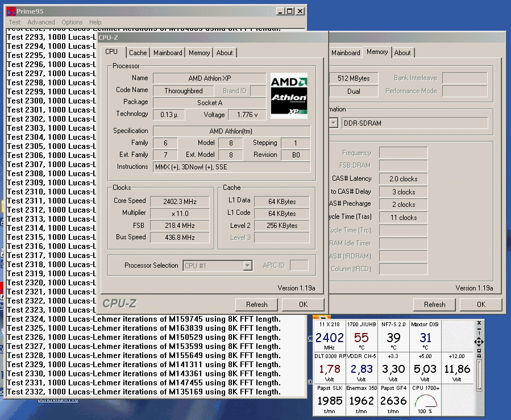
Task: Click the +12.00 voltage reading 11,86
Action: (x=457, y=369)
